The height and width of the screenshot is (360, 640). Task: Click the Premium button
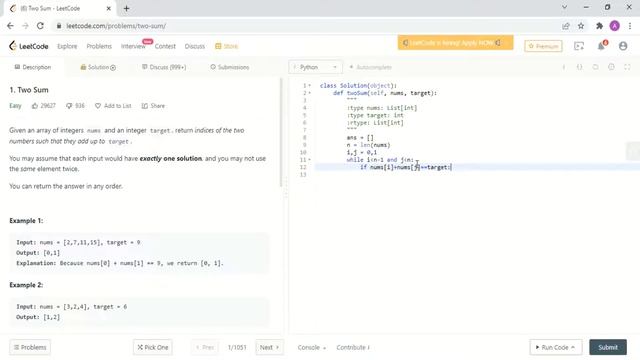tap(543, 46)
